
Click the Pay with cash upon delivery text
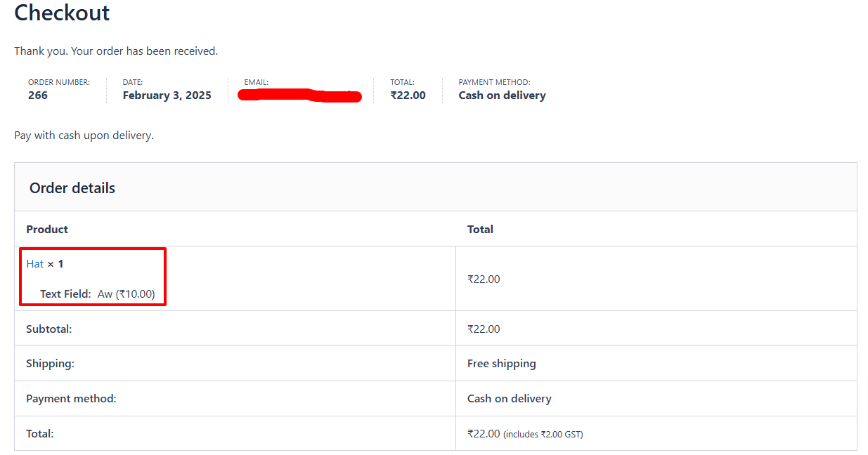(84, 136)
